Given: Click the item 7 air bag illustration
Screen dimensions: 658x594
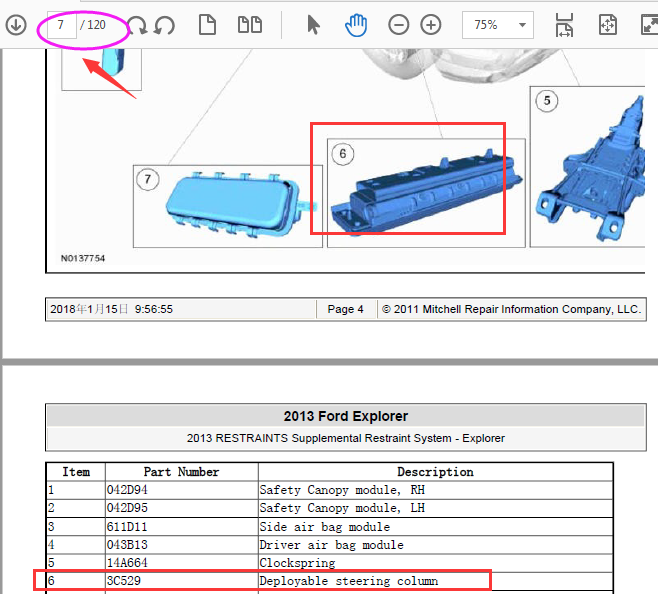Looking at the screenshot, I should [228, 206].
